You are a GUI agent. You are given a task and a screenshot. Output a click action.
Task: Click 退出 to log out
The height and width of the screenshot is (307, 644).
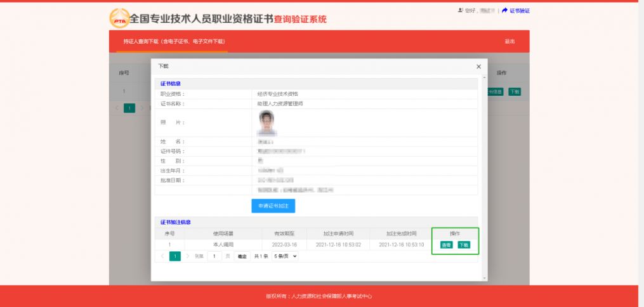(509, 41)
